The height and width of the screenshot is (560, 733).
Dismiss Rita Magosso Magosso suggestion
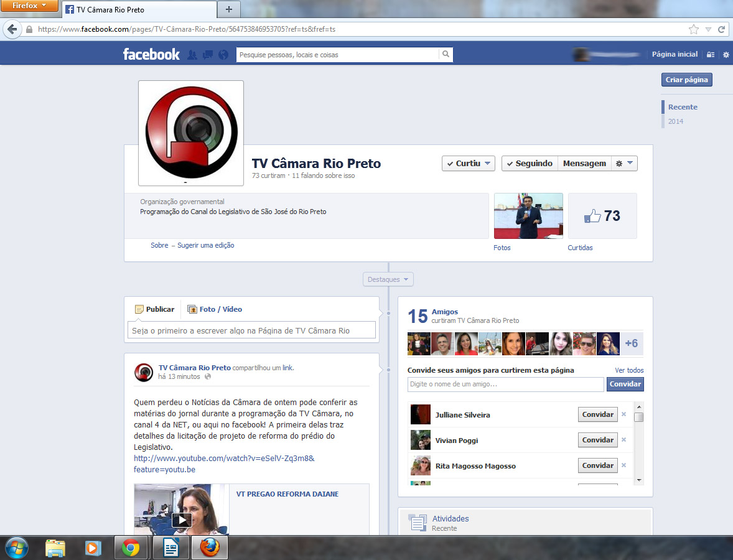click(623, 465)
